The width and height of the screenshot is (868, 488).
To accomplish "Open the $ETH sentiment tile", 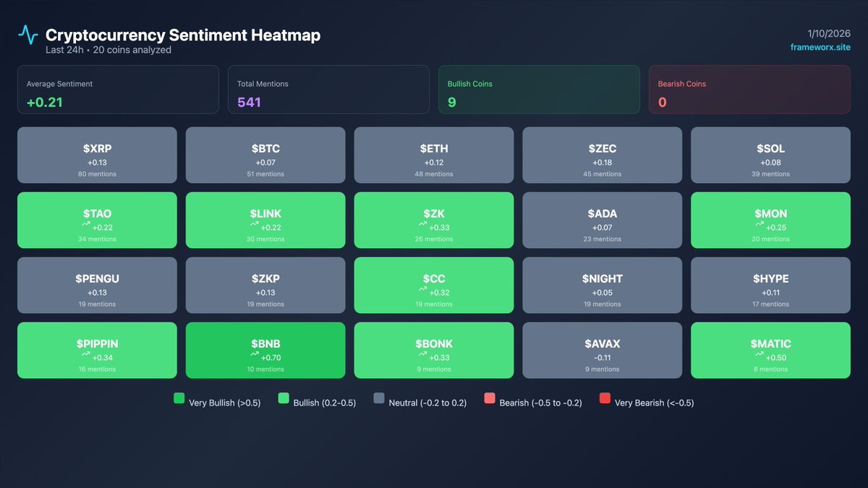I will 434,155.
